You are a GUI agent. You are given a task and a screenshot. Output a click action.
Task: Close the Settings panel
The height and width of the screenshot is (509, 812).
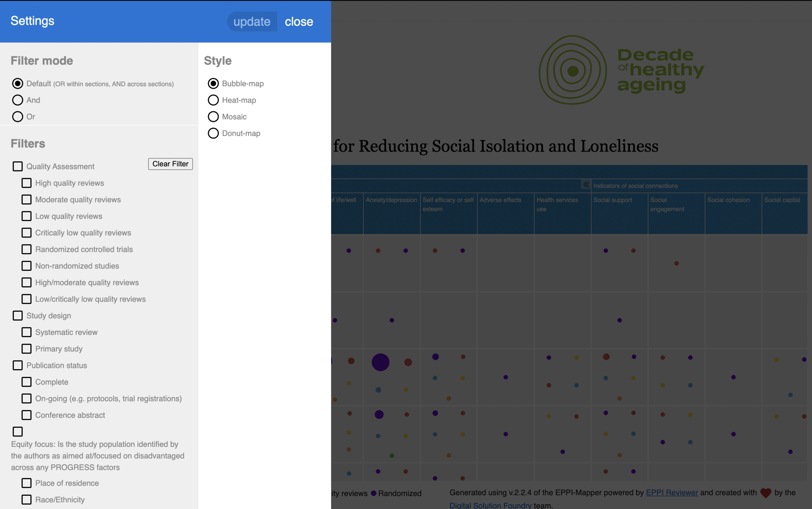pyautogui.click(x=298, y=21)
